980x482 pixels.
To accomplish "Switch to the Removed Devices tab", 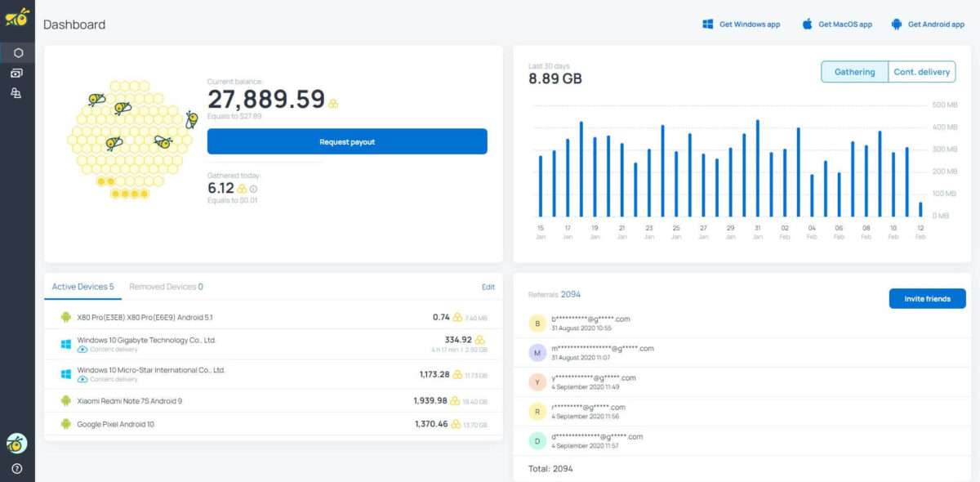I will 167,287.
